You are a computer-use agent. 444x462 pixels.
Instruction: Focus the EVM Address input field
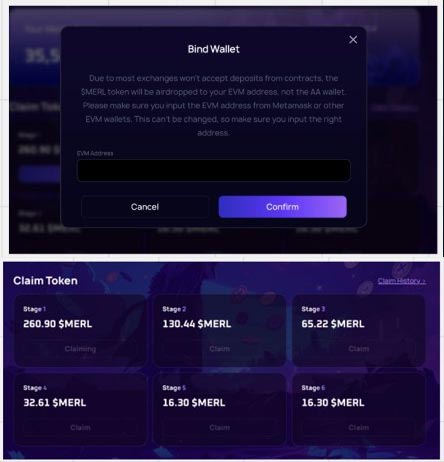pyautogui.click(x=214, y=170)
